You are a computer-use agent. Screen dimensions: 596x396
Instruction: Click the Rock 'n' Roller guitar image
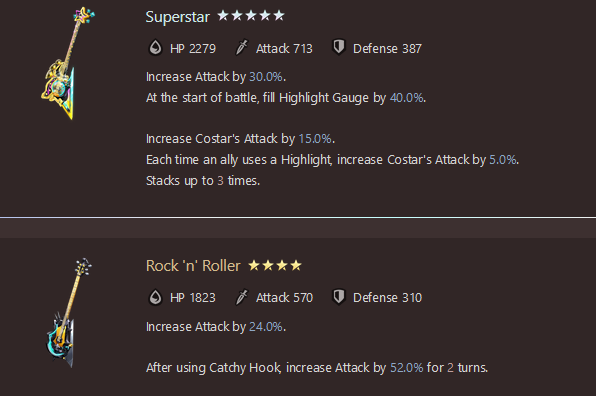pyautogui.click(x=69, y=313)
